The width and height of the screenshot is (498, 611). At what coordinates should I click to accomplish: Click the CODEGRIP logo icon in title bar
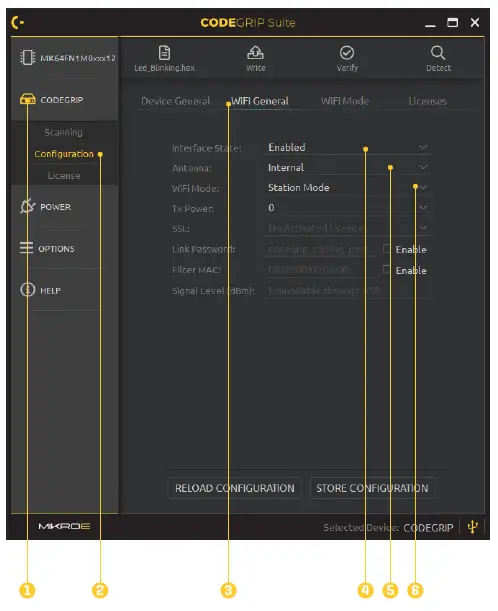point(18,23)
